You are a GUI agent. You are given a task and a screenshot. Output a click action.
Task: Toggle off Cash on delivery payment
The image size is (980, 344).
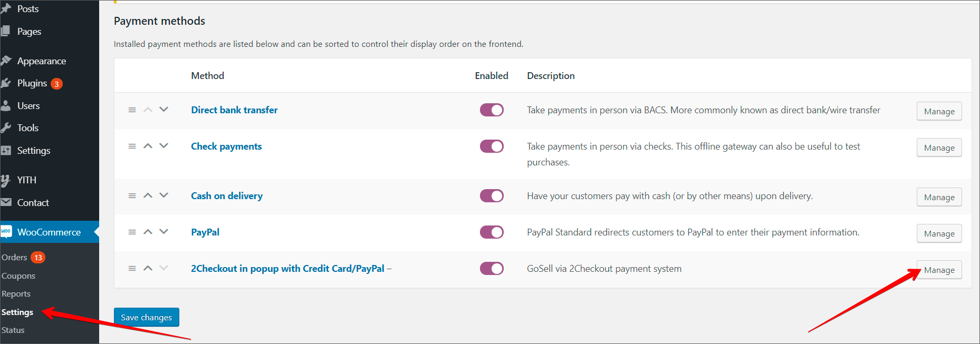coord(492,196)
